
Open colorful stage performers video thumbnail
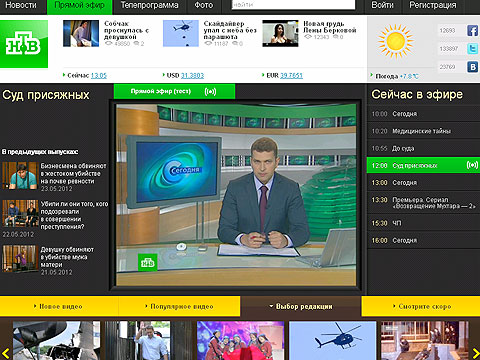point(241,340)
